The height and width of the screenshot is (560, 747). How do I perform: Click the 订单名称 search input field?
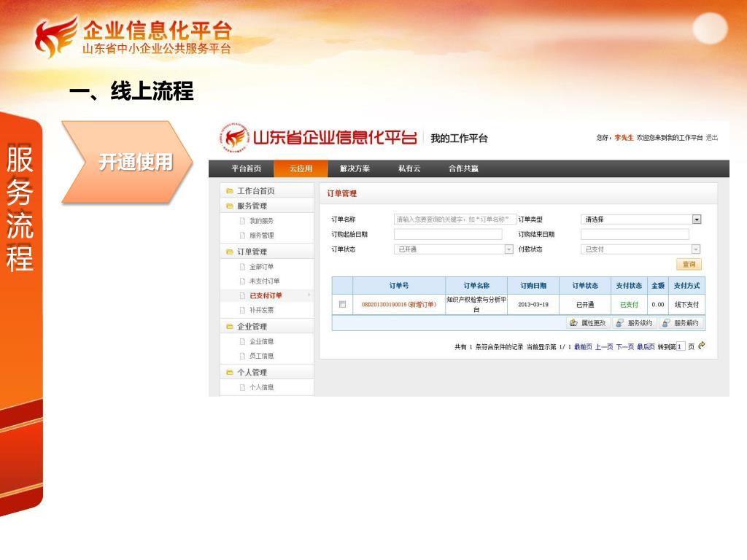coord(455,219)
